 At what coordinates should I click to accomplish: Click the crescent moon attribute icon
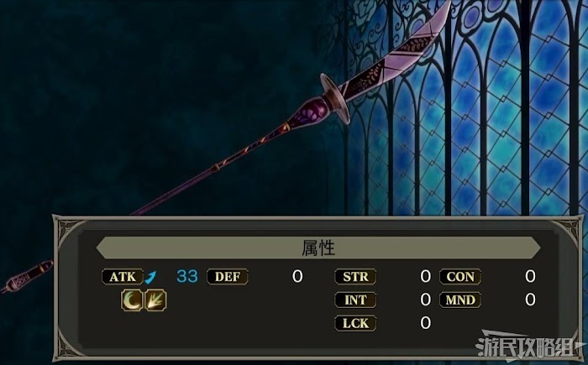(x=132, y=300)
